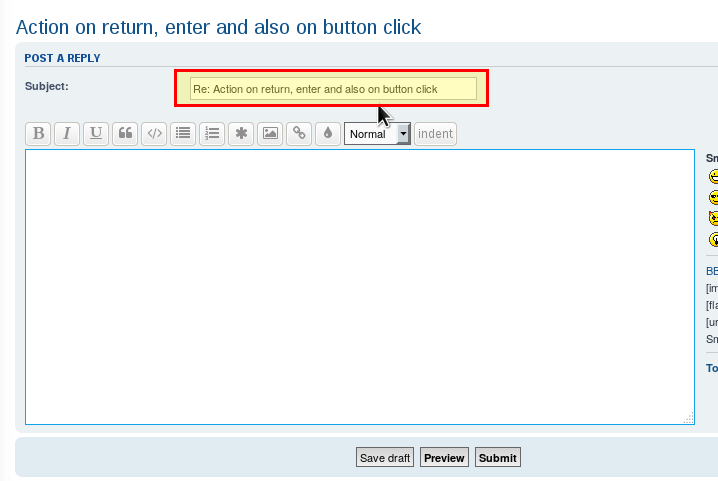
Task: Submit the reply with Submit button
Action: coord(498,458)
